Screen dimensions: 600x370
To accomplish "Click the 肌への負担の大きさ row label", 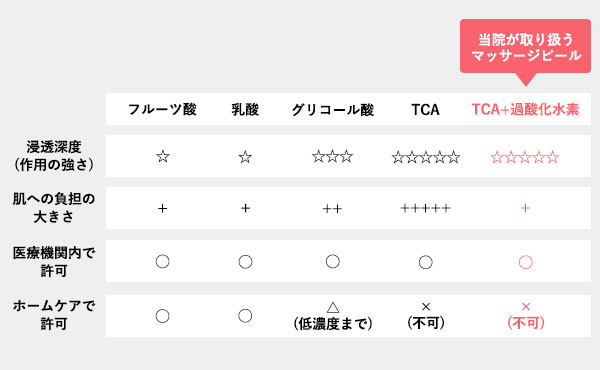I will (54, 208).
